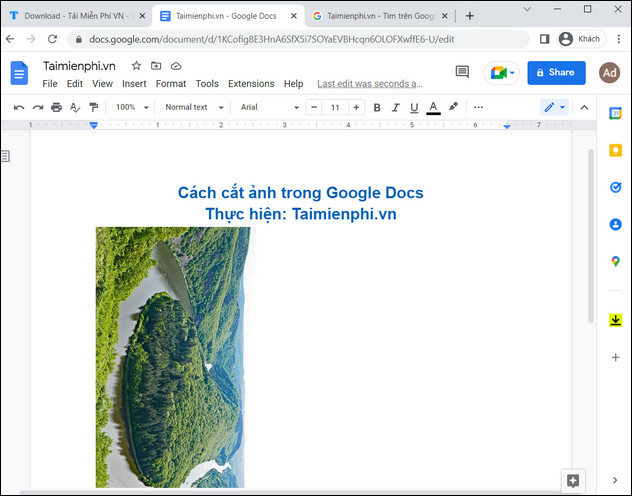Open the text color picker
Viewport: 632px width, 496px height.
(x=433, y=108)
